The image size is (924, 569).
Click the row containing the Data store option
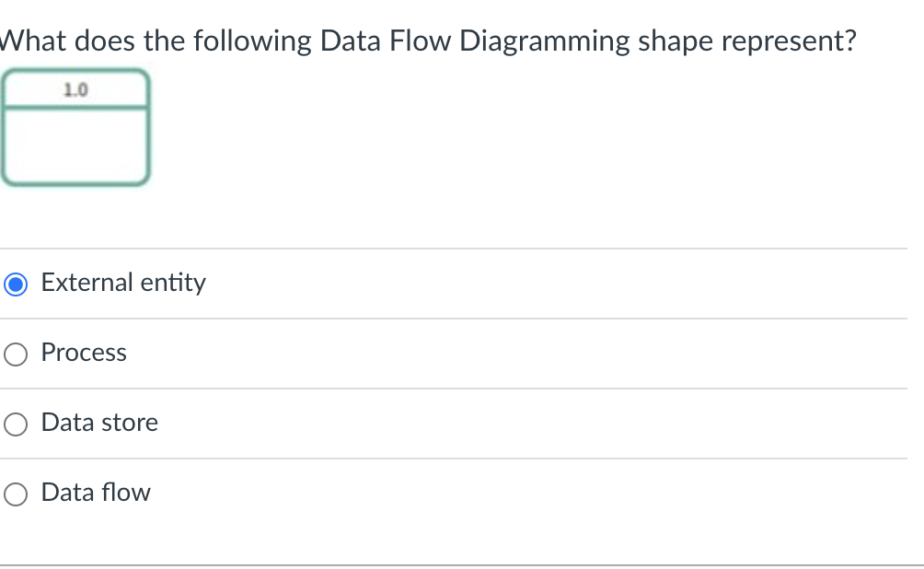(368, 424)
